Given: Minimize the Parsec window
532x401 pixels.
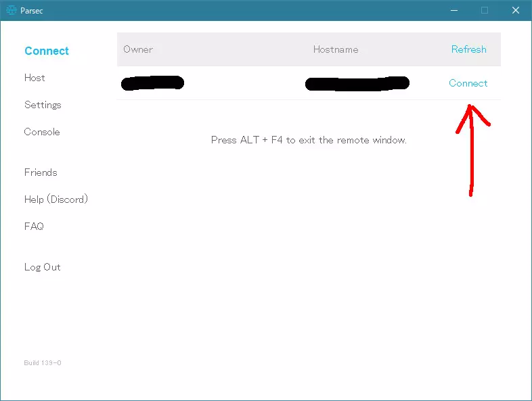Looking at the screenshot, I should (x=454, y=11).
